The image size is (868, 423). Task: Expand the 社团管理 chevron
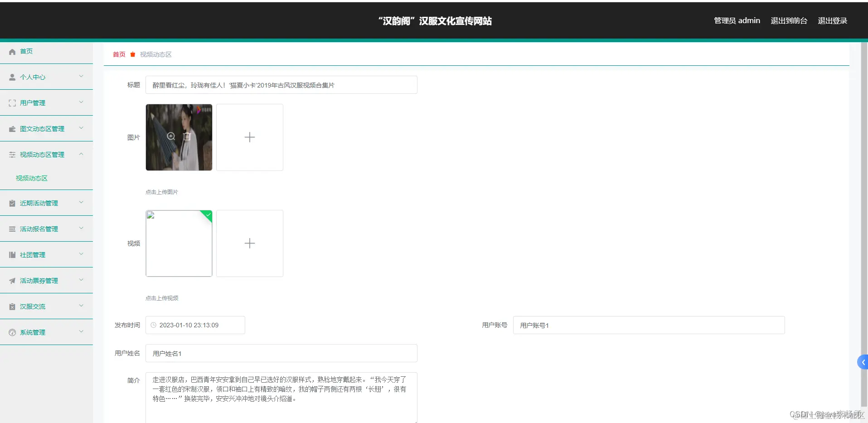pos(81,254)
